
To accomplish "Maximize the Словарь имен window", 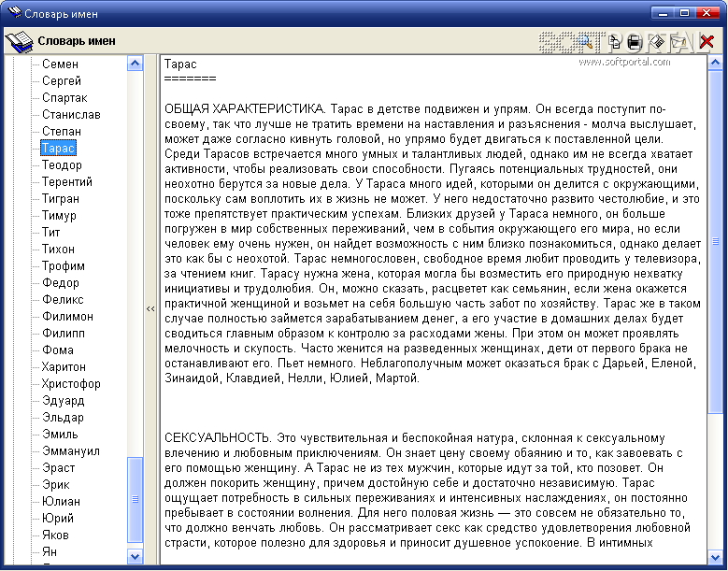I will [x=684, y=13].
